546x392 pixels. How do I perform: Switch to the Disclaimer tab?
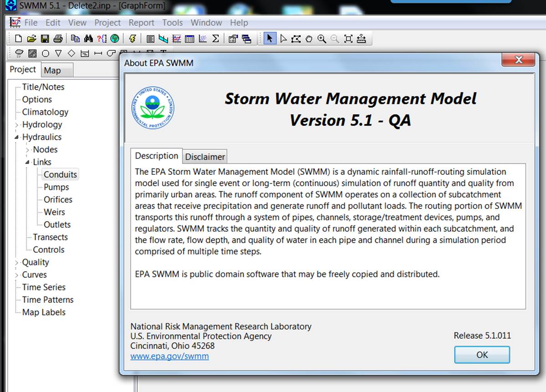204,157
